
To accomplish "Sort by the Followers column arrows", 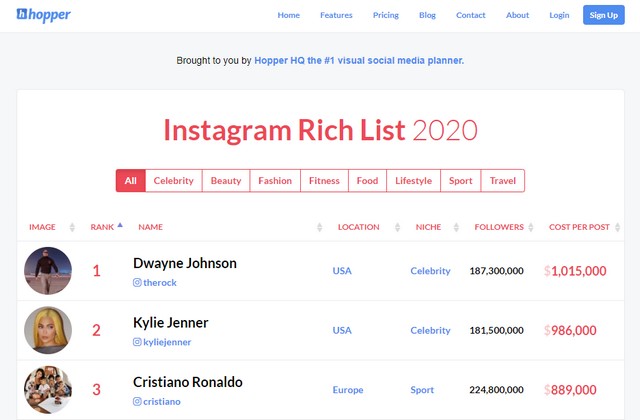I will (x=531, y=227).
